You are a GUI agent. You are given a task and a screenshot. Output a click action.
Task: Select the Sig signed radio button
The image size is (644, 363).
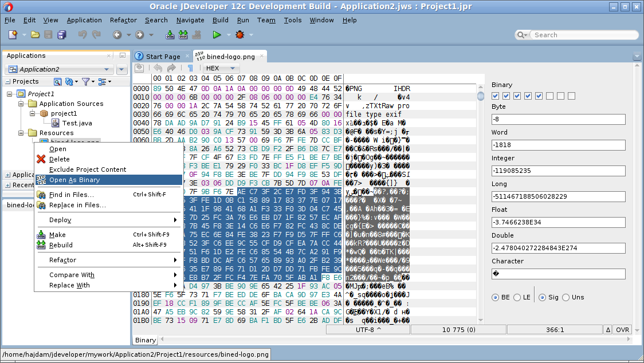pos(542,297)
